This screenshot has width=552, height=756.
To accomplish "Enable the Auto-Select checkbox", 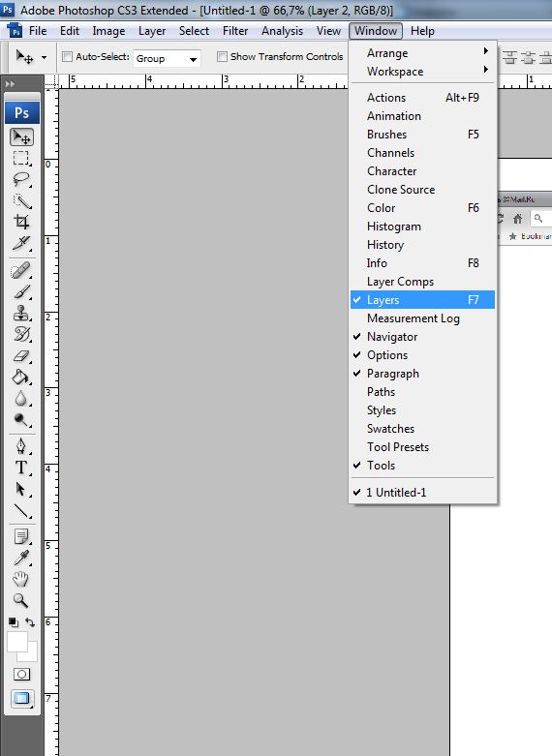I will (67, 57).
